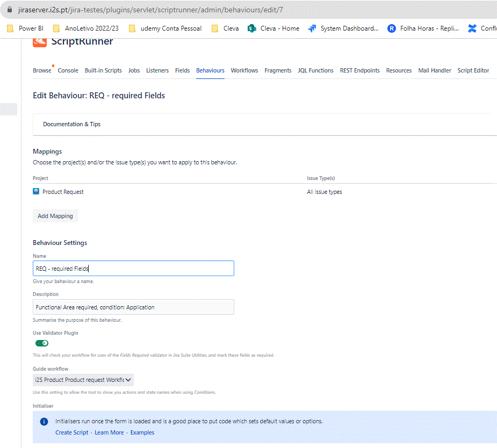Go to the Mail Handler tab
The image size is (497, 448).
(435, 70)
